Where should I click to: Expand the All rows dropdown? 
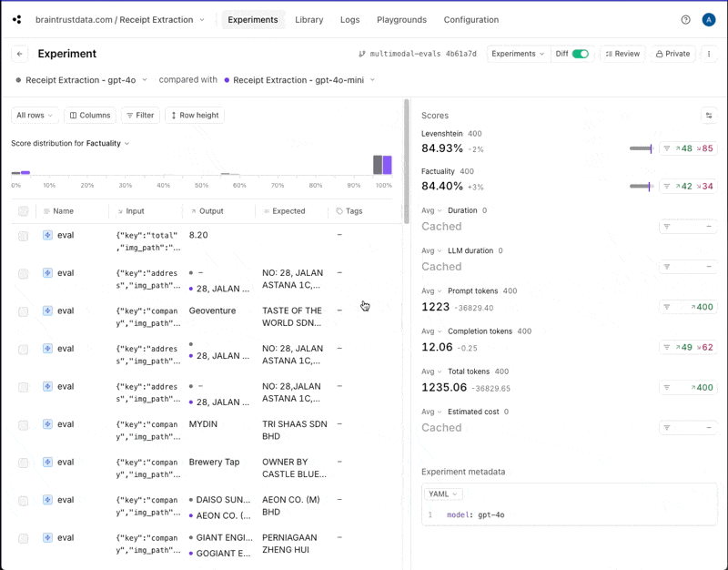pos(35,116)
